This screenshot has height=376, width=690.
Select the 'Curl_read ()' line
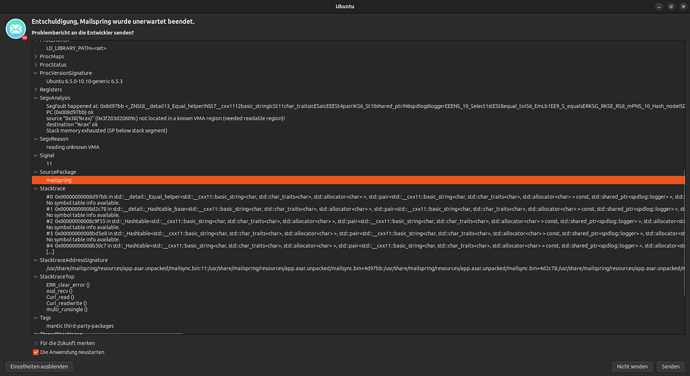60,297
